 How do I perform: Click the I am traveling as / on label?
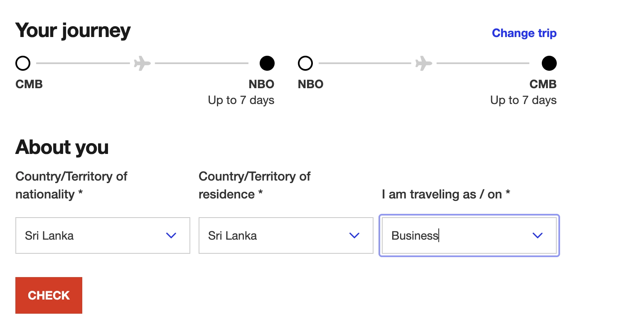[446, 194]
